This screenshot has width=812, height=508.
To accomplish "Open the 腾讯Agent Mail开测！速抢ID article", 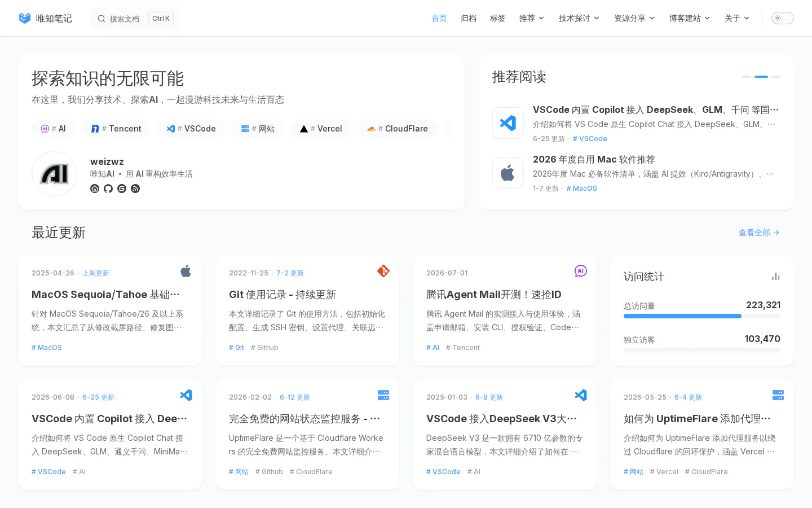I will [x=494, y=295].
